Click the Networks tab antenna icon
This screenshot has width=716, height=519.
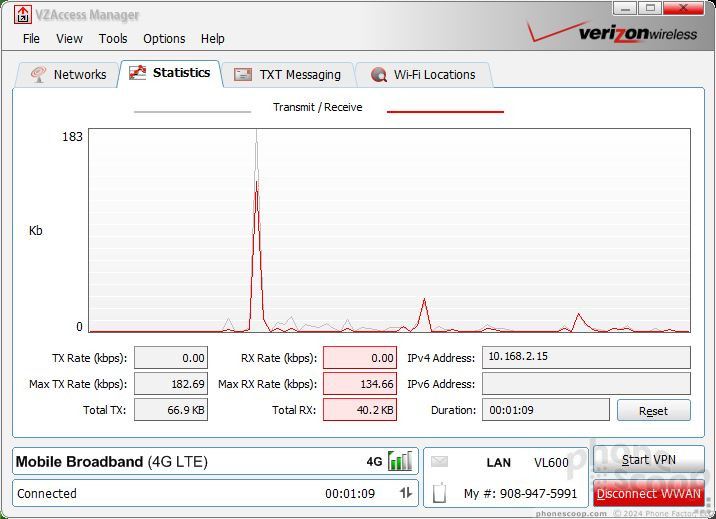coord(38,74)
